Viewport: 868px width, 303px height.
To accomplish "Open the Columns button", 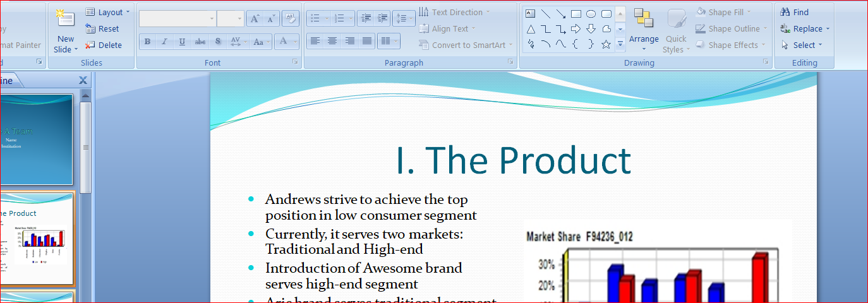I will click(x=389, y=42).
